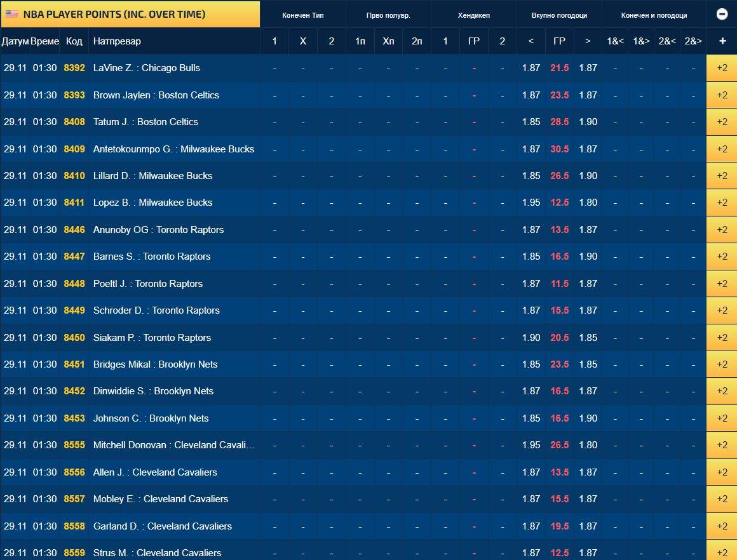Bet over 16.5 for Johnson C. at 1.90
The width and height of the screenshot is (737, 560).
coord(588,418)
